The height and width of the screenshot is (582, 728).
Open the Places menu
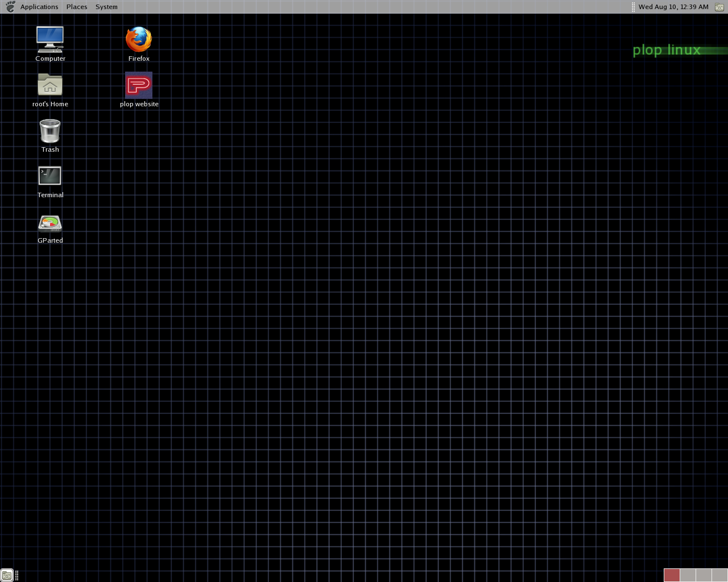pyautogui.click(x=77, y=7)
